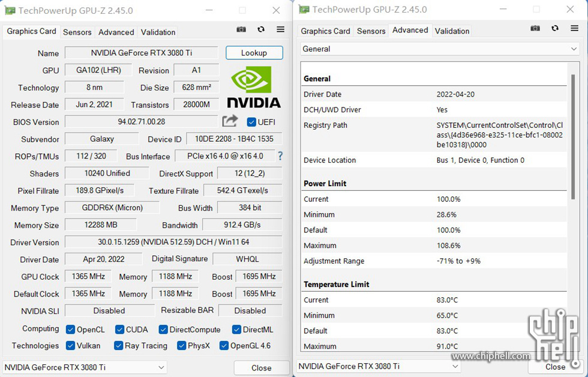The width and height of the screenshot is (588, 377).
Task: Click the vertical scrollbar in Advanced panel
Action: tap(573, 136)
